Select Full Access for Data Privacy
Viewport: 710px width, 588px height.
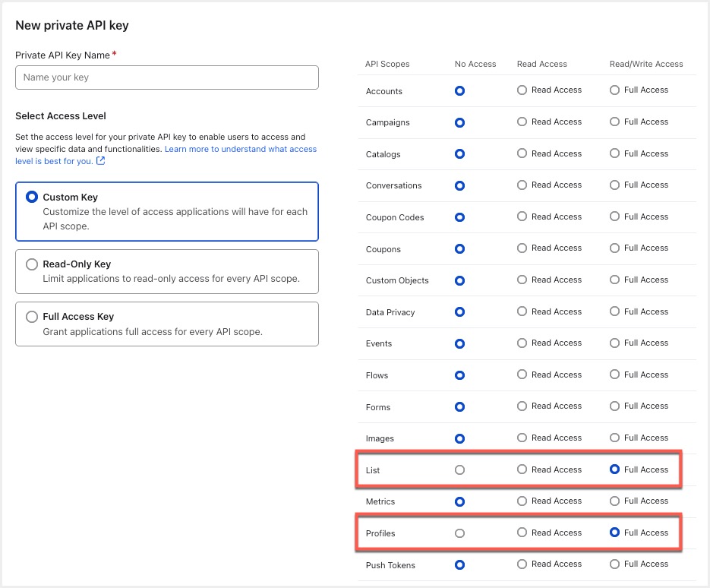coord(614,311)
